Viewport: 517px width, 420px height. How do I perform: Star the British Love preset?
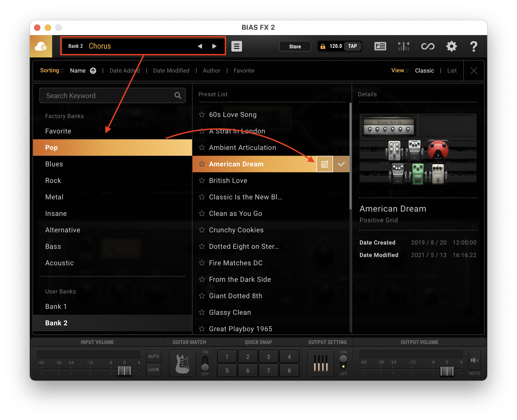202,180
